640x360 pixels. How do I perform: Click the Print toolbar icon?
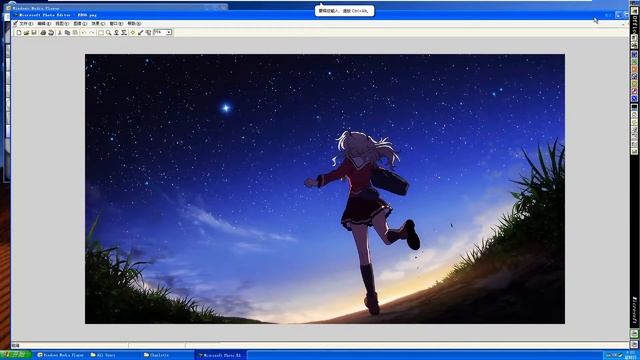(x=43, y=33)
